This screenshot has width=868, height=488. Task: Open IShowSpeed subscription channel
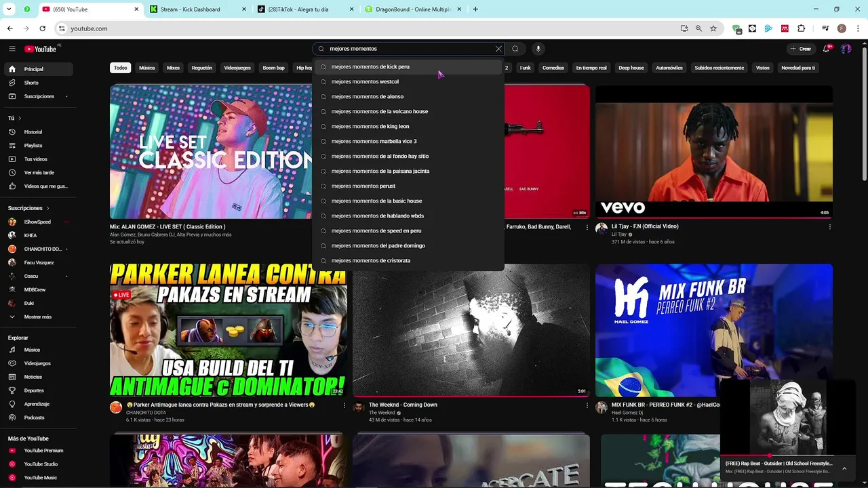click(37, 222)
